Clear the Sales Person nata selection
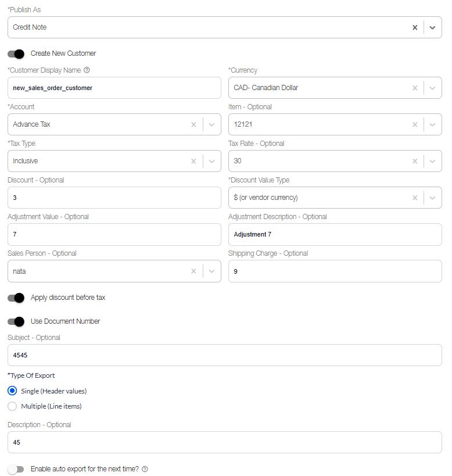Viewport: 452px width, 476px height. click(x=193, y=271)
